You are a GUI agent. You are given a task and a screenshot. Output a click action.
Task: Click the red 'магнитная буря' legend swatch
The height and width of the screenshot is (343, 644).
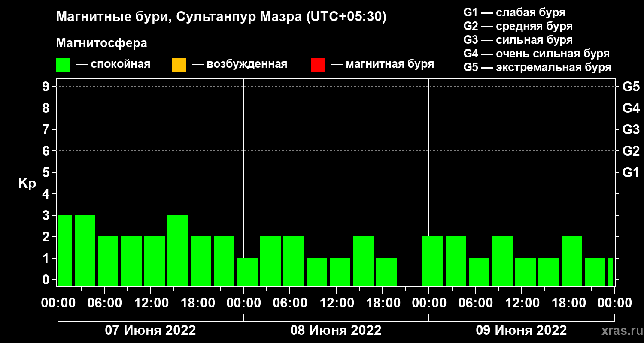[x=318, y=65]
